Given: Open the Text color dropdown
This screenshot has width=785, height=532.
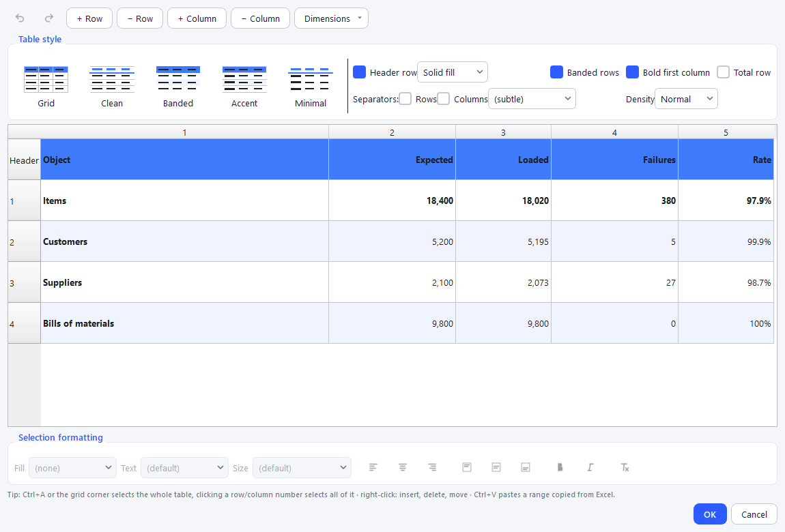Looking at the screenshot, I should [185, 467].
